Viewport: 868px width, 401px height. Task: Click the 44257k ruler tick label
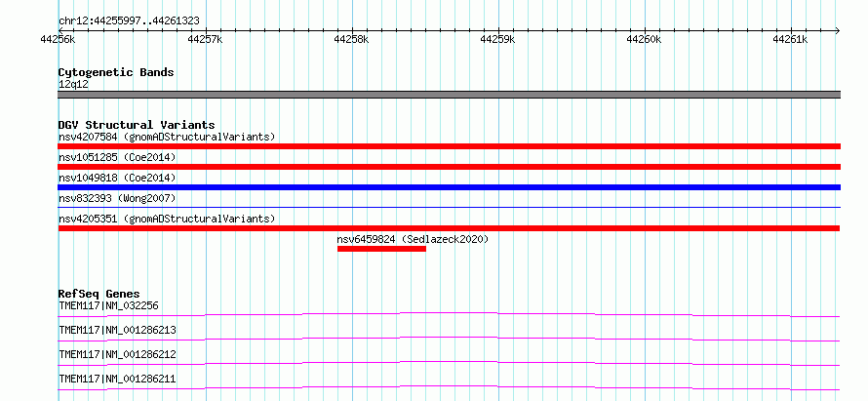click(205, 39)
